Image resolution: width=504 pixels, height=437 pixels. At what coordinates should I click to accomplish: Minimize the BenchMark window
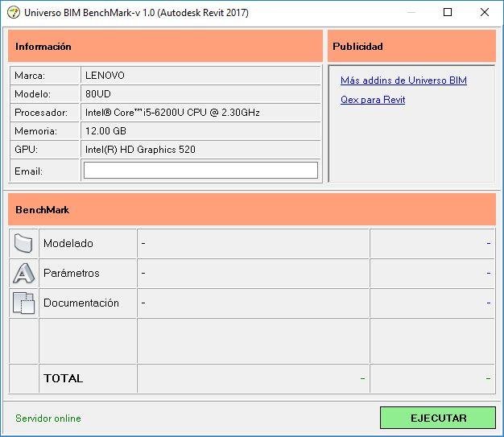pos(411,13)
